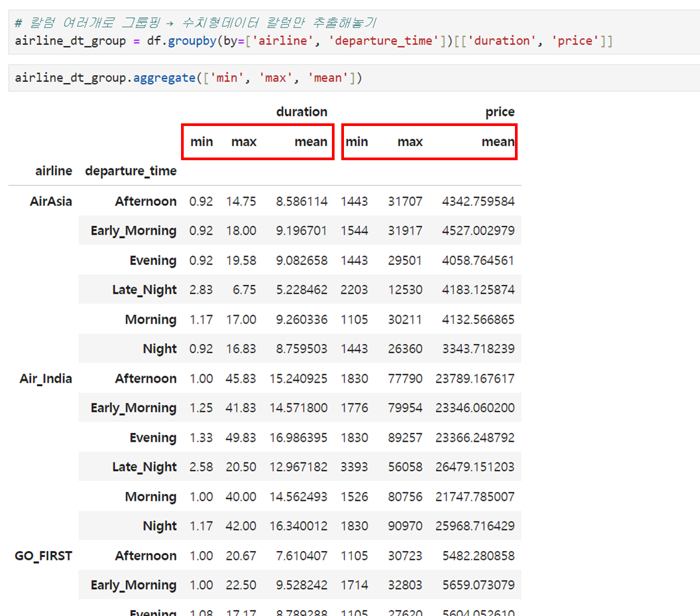Click AirAsia's Night row label
700x616 pixels.
160,349
